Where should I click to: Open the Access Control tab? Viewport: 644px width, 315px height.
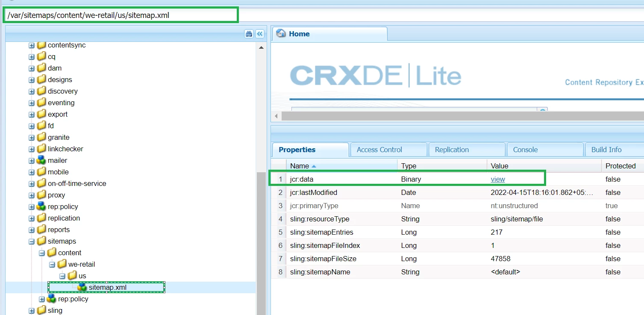pos(388,150)
